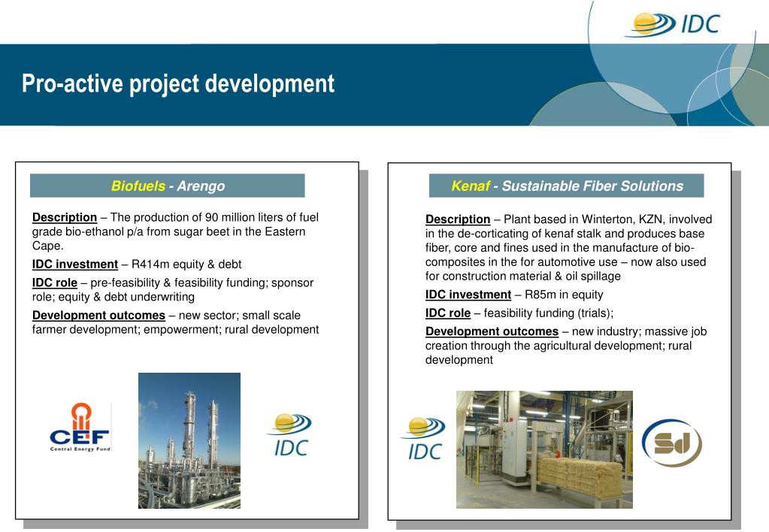769x532 pixels.
Task: Click the IDC logo in the slide header
Action: 673,24
